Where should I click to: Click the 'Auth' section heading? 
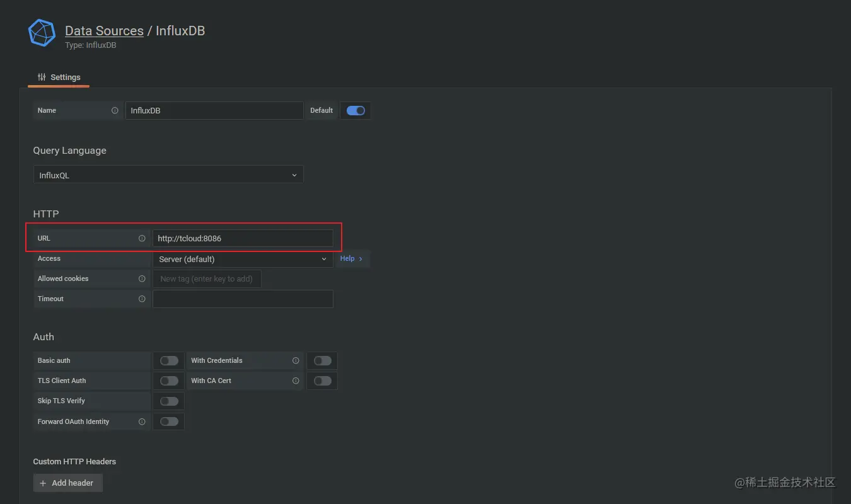point(43,336)
